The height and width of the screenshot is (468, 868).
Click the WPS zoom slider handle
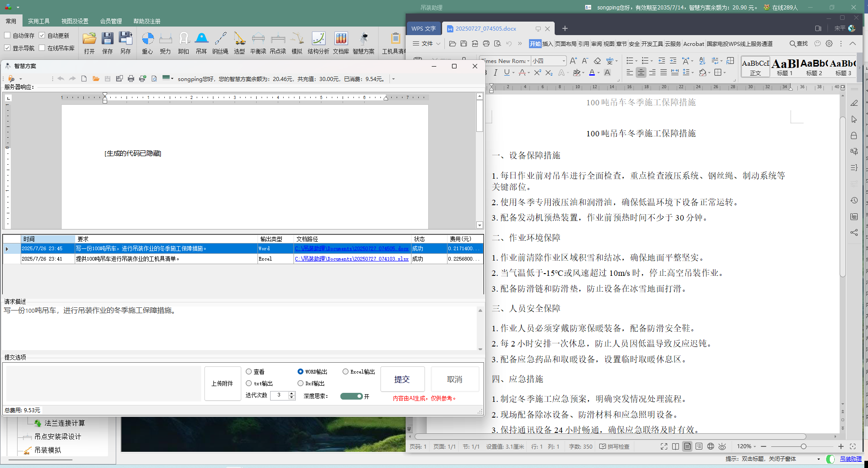803,446
